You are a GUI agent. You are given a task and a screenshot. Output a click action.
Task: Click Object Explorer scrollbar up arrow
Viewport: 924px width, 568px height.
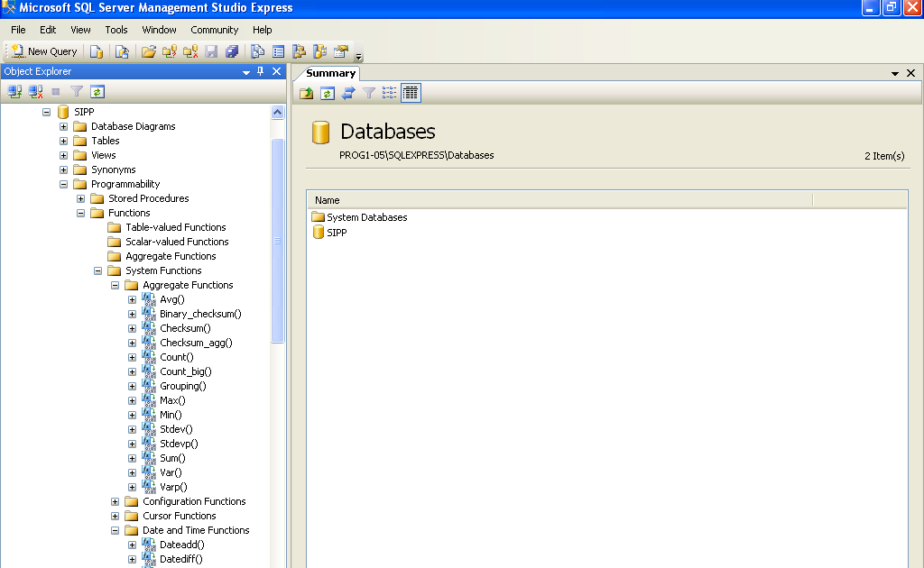278,113
